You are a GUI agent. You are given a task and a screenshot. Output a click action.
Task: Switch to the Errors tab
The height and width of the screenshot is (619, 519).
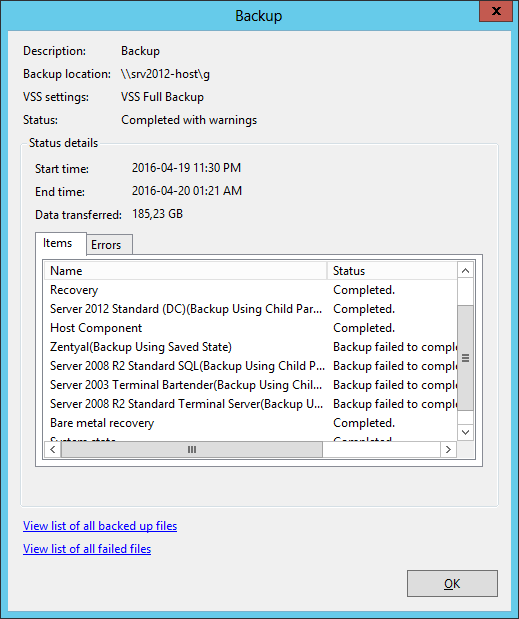109,245
